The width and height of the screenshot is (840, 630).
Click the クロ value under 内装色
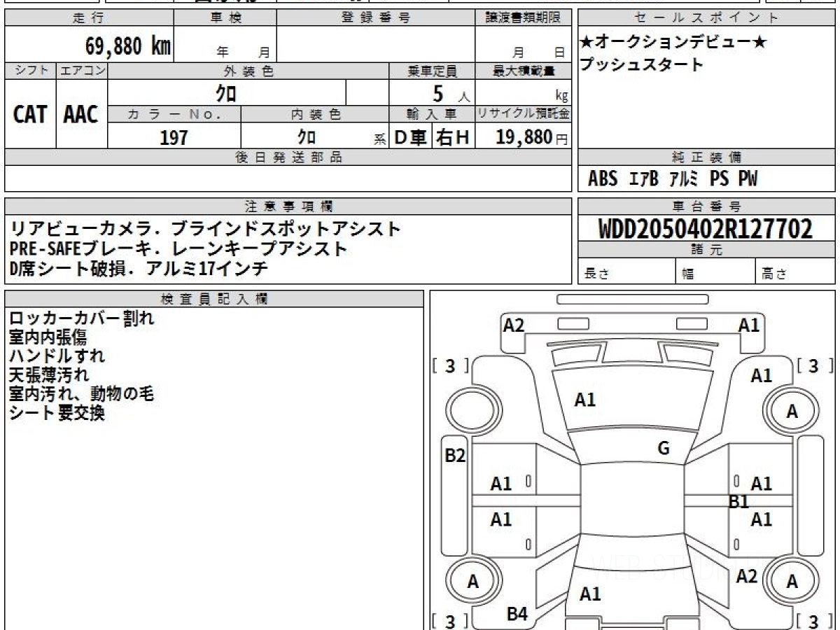(x=307, y=136)
